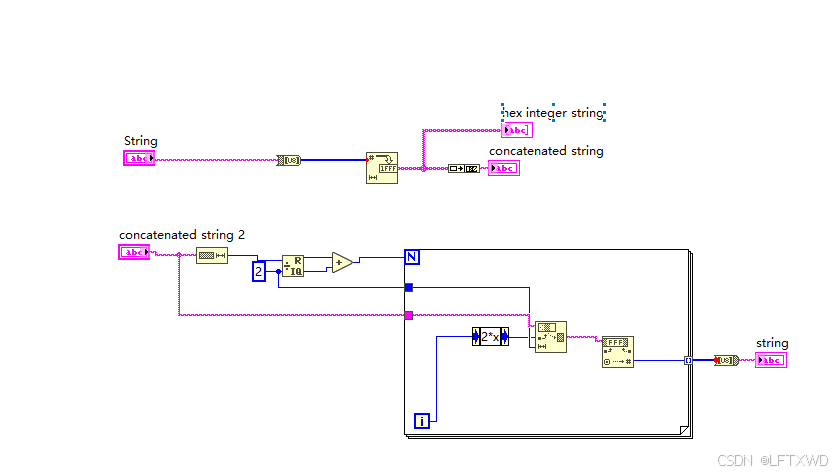Image resolution: width=838 pixels, height=476 pixels.
Task: Click the concatenated string 2 control terminal
Action: 134,252
